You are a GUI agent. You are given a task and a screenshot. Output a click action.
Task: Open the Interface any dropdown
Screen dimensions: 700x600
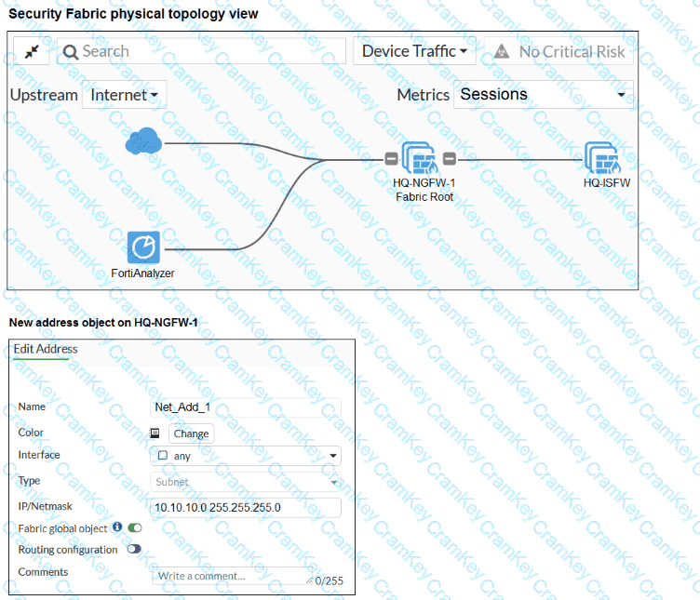[x=246, y=456]
